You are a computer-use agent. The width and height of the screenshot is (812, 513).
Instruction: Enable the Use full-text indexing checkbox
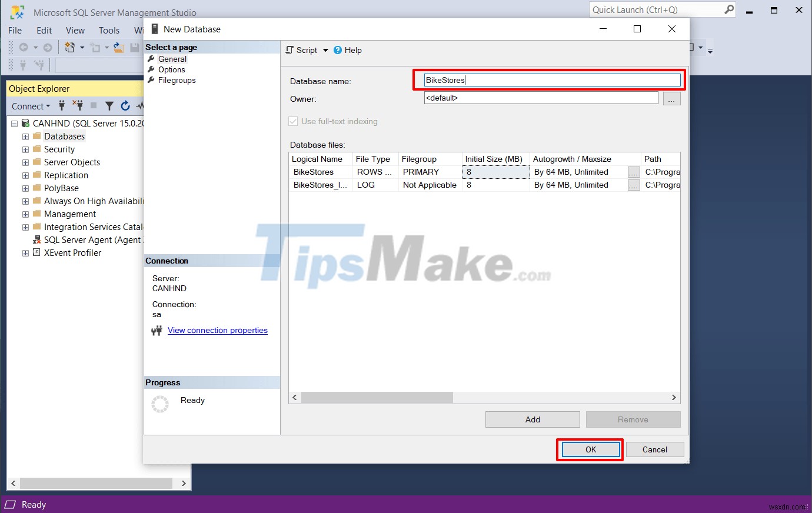point(292,121)
